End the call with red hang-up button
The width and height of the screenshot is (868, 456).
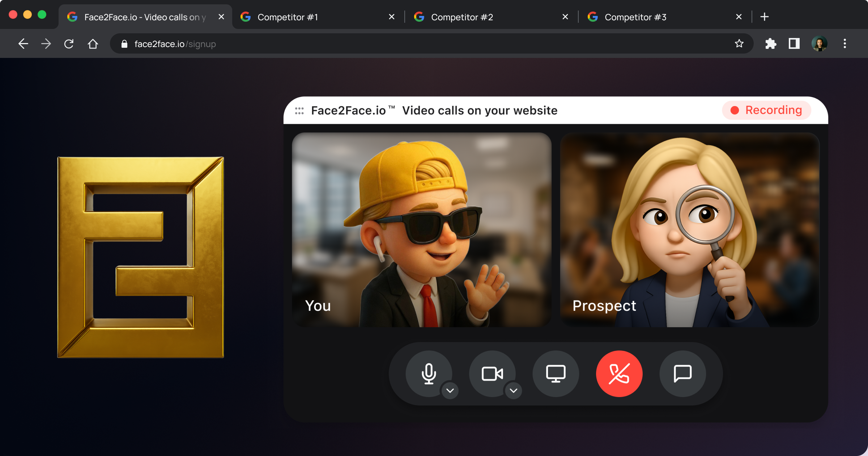(619, 373)
